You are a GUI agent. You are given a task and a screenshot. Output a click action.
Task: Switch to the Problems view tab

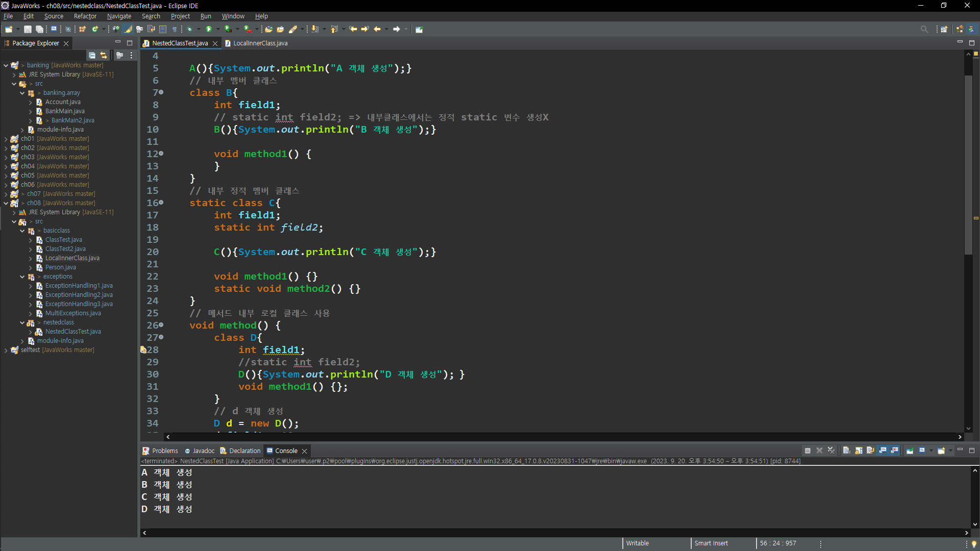pyautogui.click(x=164, y=450)
